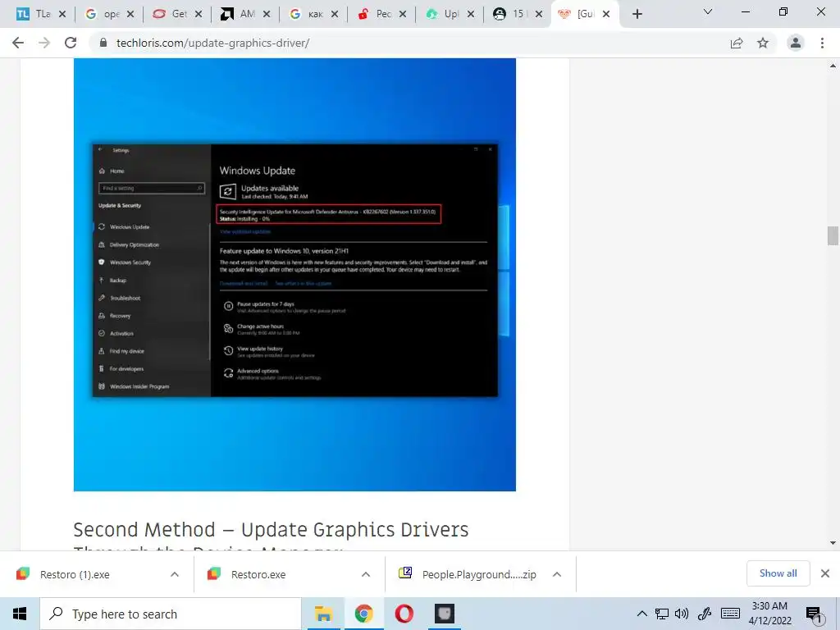This screenshot has height=630, width=840.
Task: Open a new tab with the plus button
Action: tap(637, 14)
